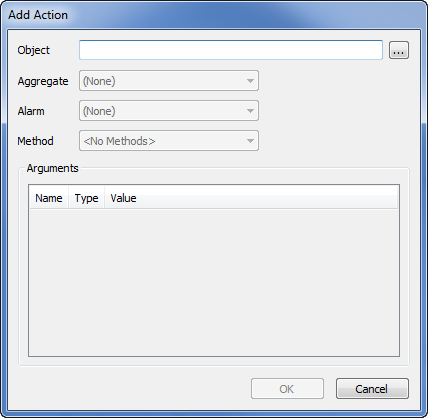Screen dimensions: 428x418
Task: Click the arrow on the Alarm dropdown
Action: (250, 111)
